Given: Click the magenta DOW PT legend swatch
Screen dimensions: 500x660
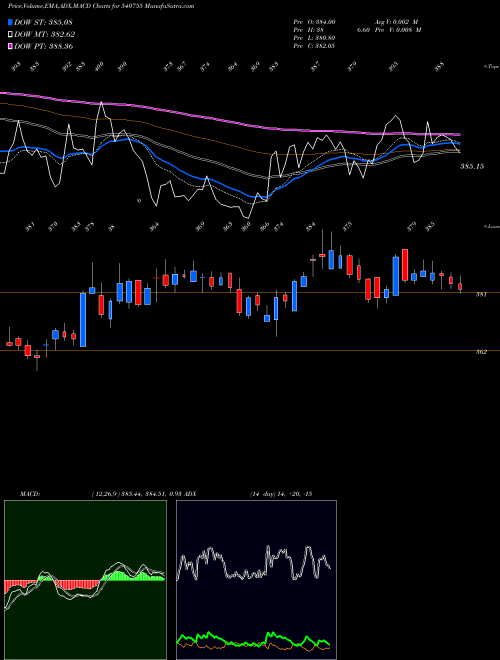Looking at the screenshot, I should click(11, 46).
